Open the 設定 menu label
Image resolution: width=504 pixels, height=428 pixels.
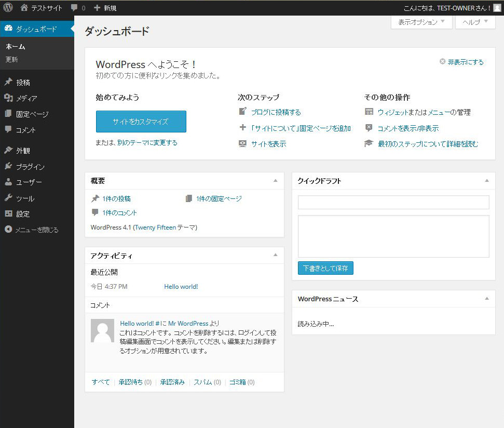[x=23, y=214]
